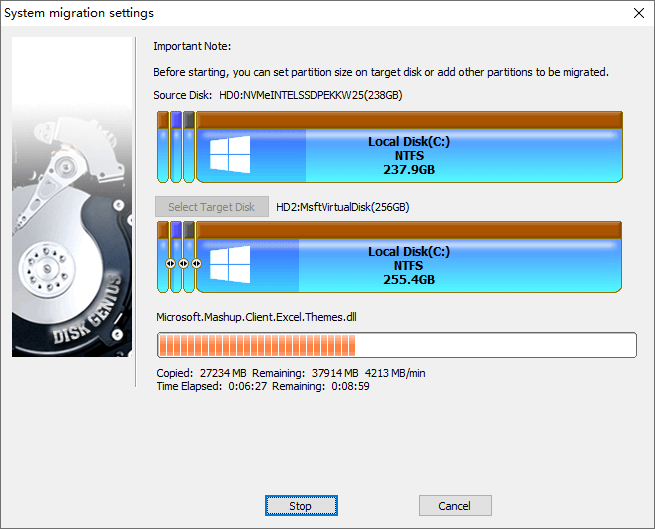This screenshot has height=529, width=655.
Task: Click the disabled Select Target Disk button
Action: click(212, 207)
